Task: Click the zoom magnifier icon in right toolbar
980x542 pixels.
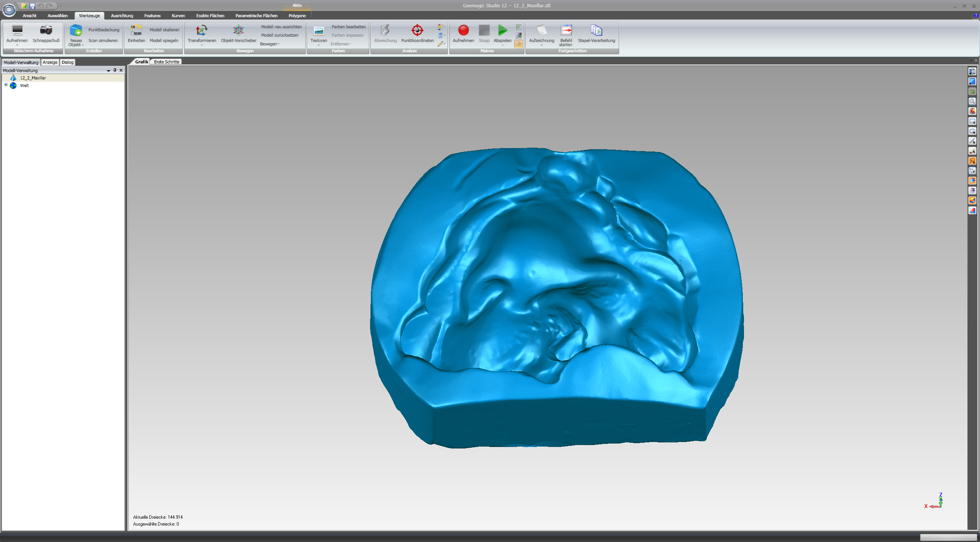Action: point(972,101)
